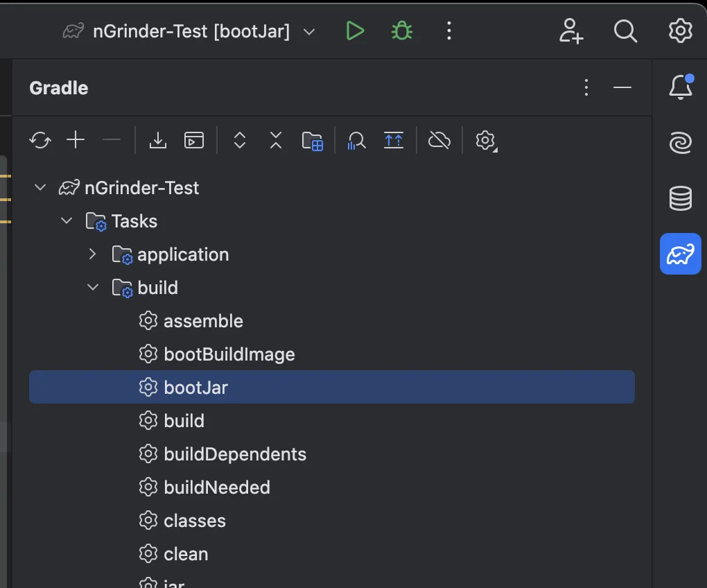Select the assemble task
This screenshot has width=707, height=588.
(332, 321)
